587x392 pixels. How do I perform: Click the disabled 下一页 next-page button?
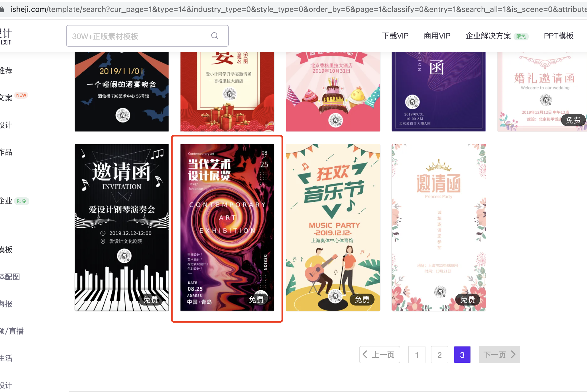click(x=499, y=355)
